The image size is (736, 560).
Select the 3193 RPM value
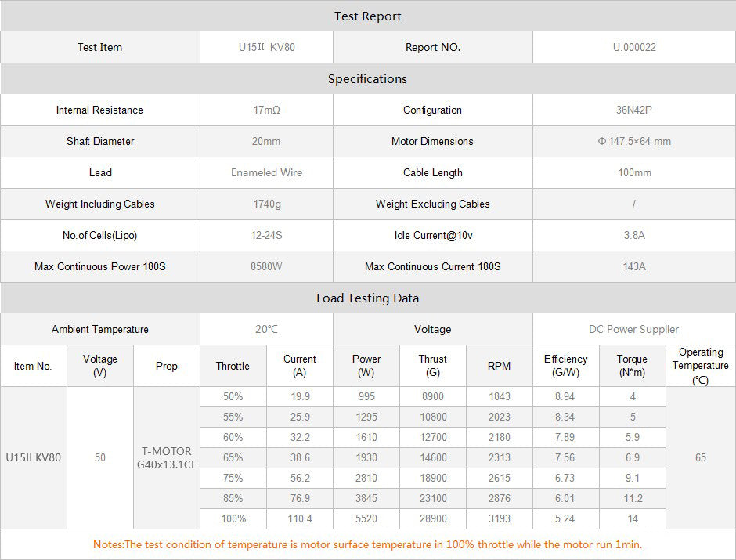[x=500, y=518]
